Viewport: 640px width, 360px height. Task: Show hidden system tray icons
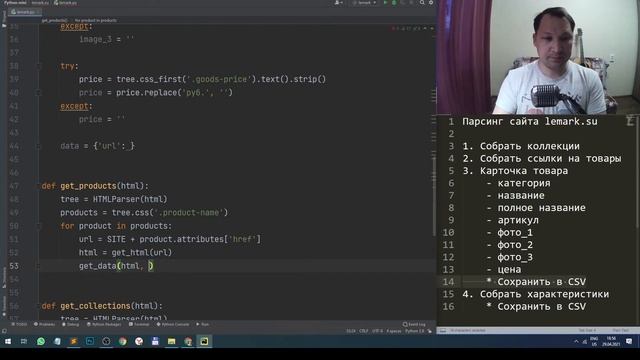pyautogui.click(x=576, y=341)
